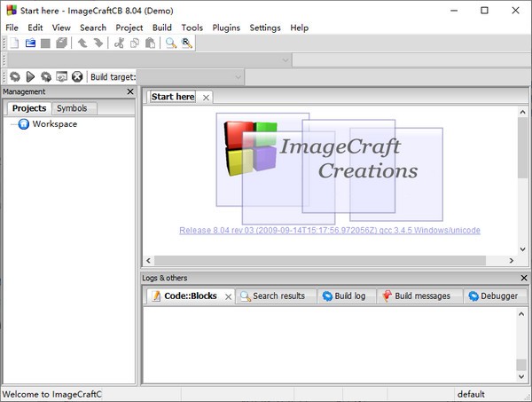Click the Find magnifier toolbar icon

point(170,43)
